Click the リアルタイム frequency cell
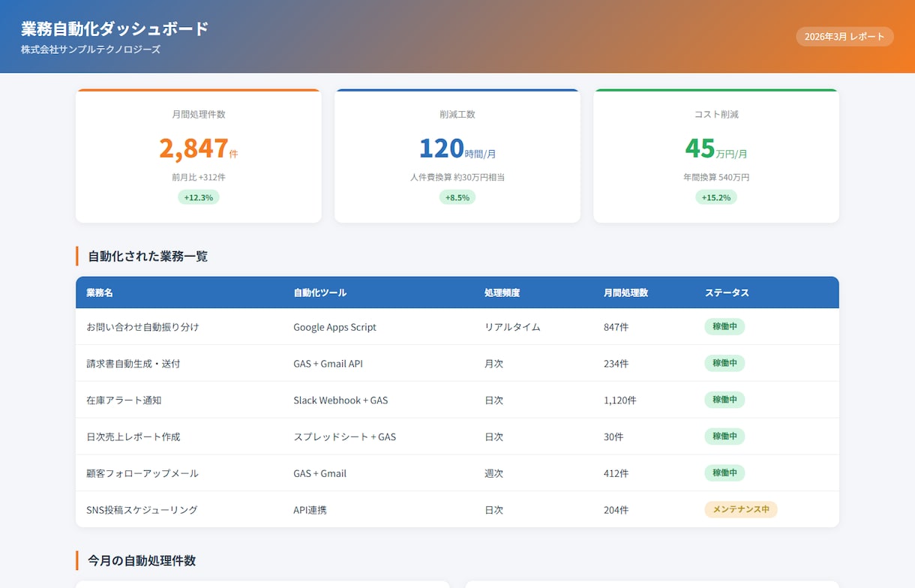 tap(512, 327)
